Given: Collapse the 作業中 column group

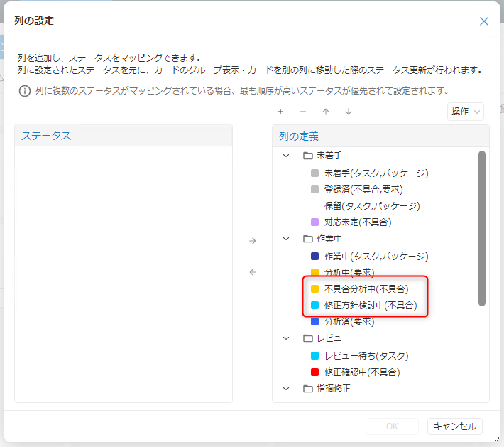Looking at the screenshot, I should (x=286, y=239).
